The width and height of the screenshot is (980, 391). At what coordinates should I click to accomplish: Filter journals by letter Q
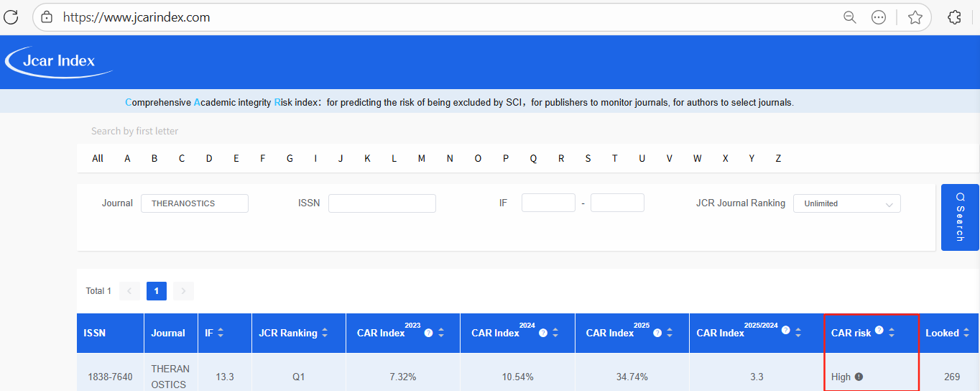tap(533, 158)
